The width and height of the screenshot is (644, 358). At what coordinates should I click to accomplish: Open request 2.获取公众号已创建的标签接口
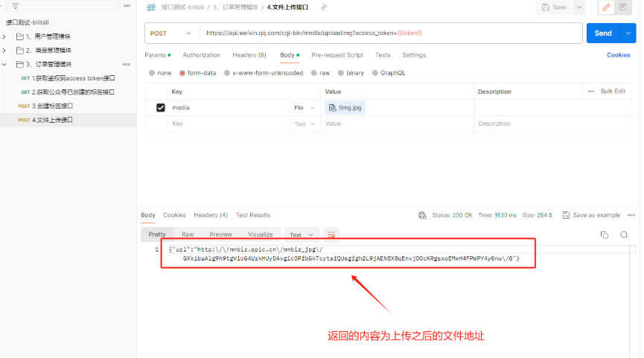[x=68, y=92]
